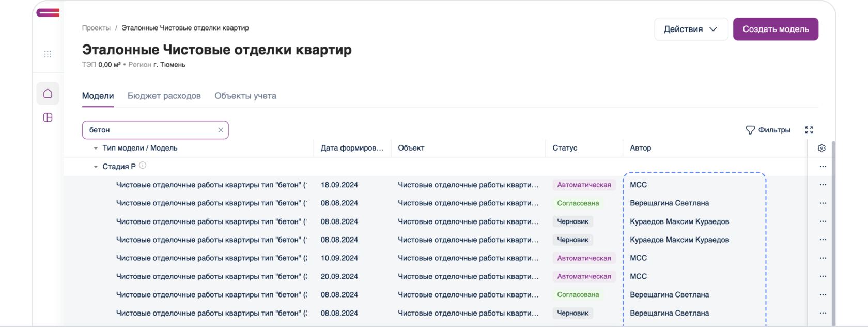
Task: Click the ТЭП 0,00 м² value
Action: [x=101, y=65]
